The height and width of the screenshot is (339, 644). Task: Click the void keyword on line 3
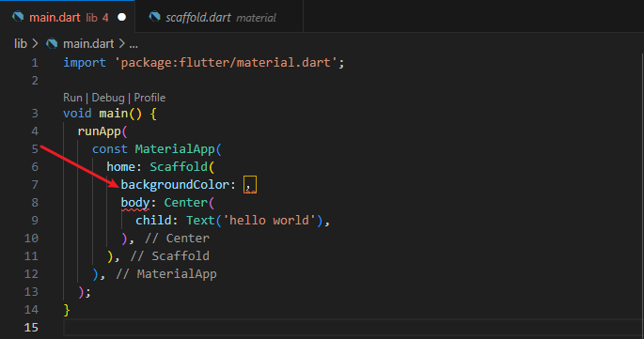[77, 114]
